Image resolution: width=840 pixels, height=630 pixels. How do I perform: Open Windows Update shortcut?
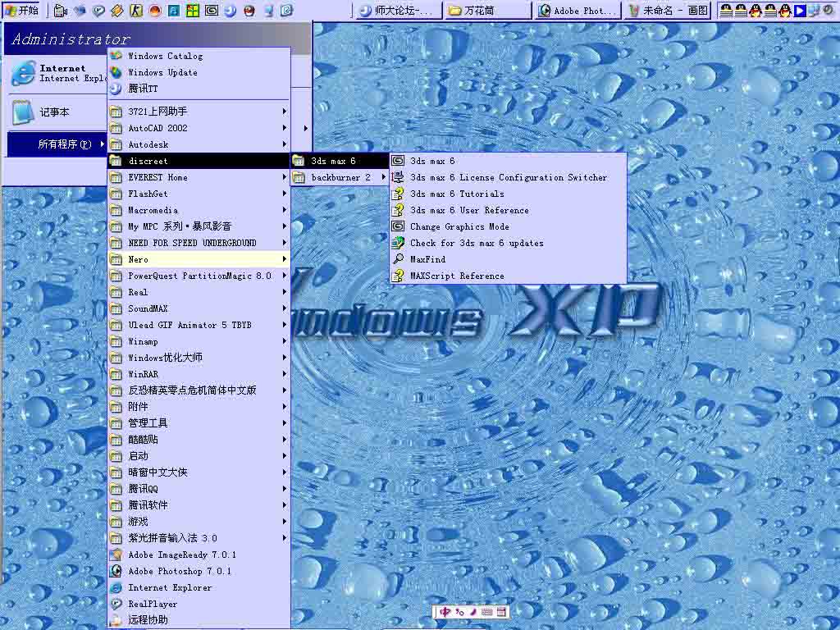coord(162,72)
